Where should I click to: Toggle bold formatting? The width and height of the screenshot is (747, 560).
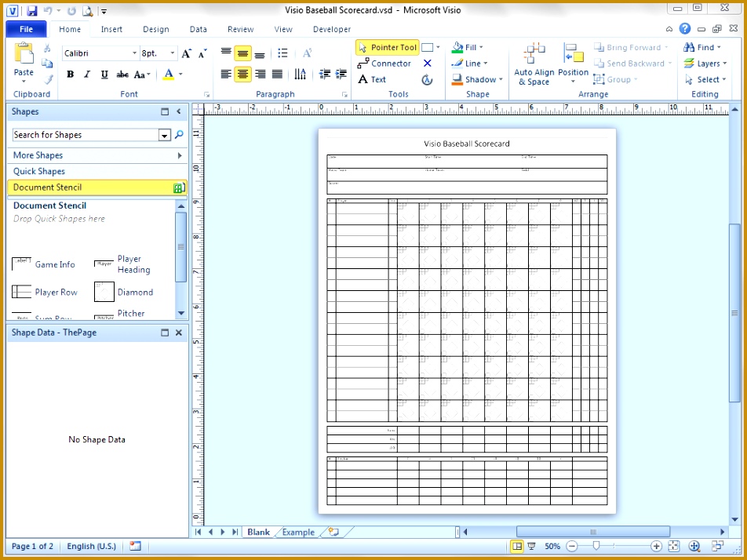[x=70, y=75]
